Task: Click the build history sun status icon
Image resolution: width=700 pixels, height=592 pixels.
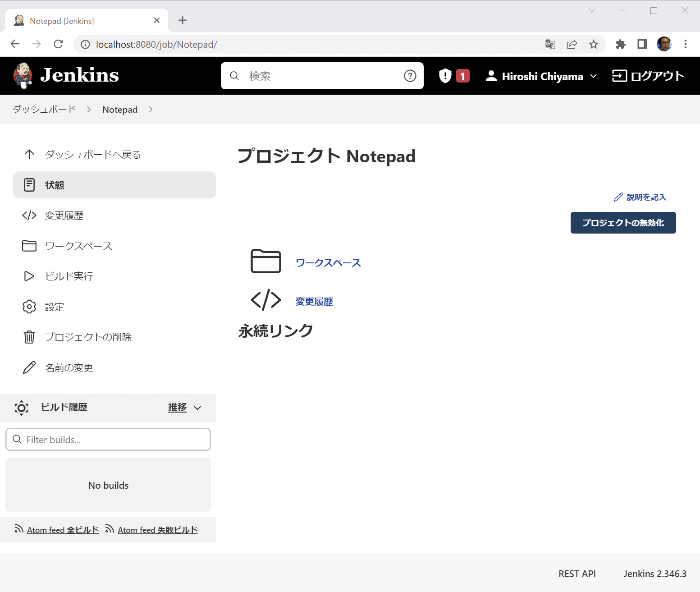Action: pyautogui.click(x=21, y=408)
